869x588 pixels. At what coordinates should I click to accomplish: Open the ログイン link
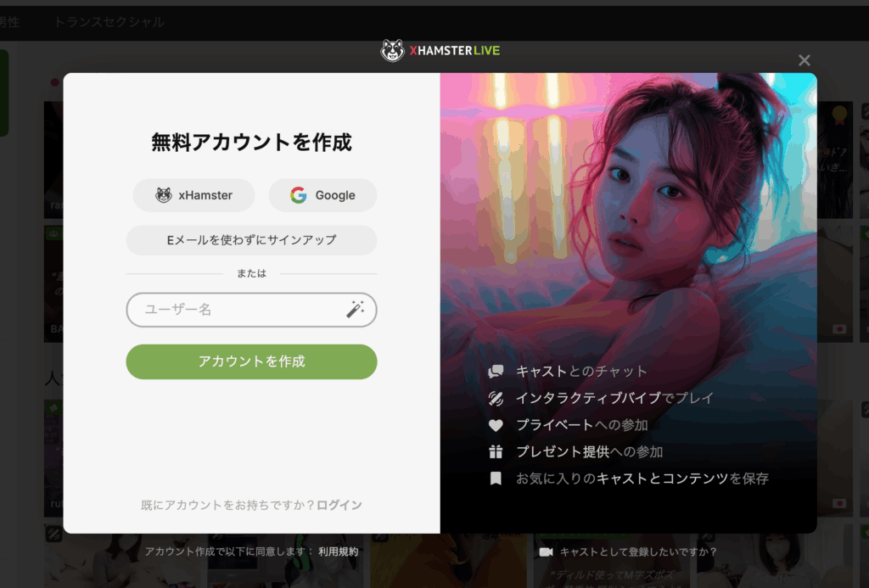pyautogui.click(x=339, y=505)
